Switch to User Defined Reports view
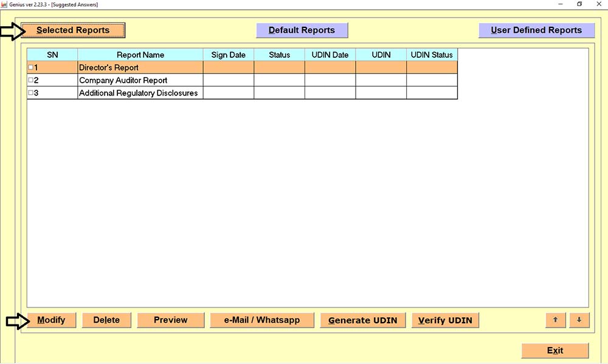Screen dimensions: 608x364 [x=537, y=30]
